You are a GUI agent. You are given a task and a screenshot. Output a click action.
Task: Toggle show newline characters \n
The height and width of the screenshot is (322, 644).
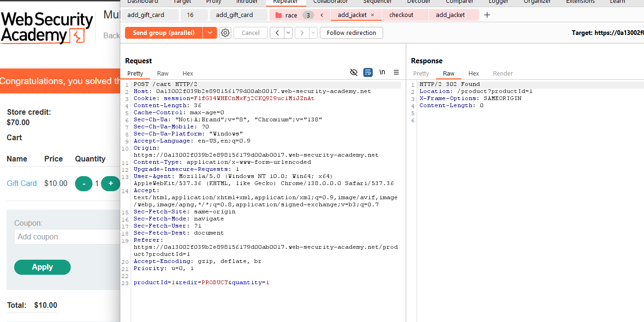click(x=382, y=72)
